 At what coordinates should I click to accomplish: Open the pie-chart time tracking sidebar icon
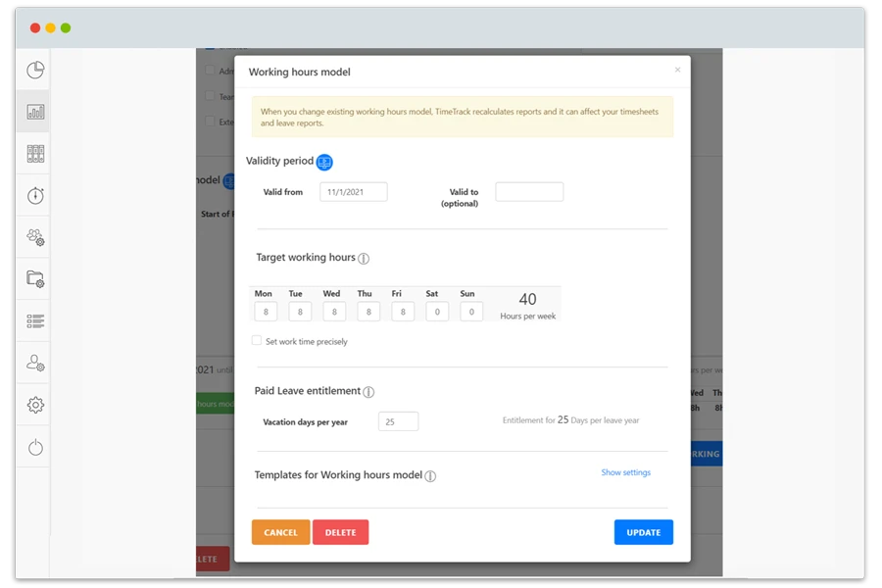point(33,70)
